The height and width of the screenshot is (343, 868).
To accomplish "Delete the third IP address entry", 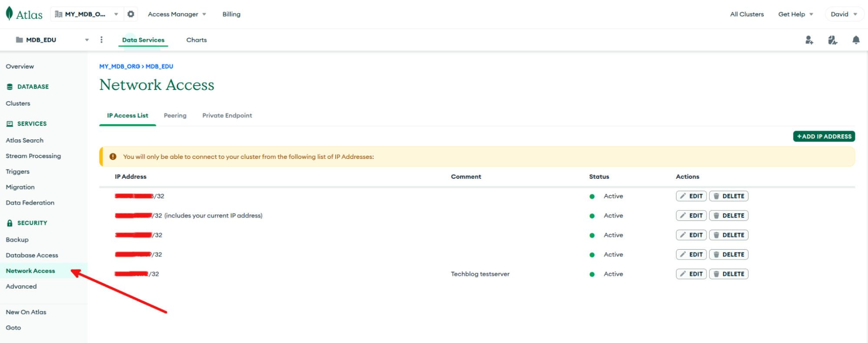I will (x=729, y=235).
